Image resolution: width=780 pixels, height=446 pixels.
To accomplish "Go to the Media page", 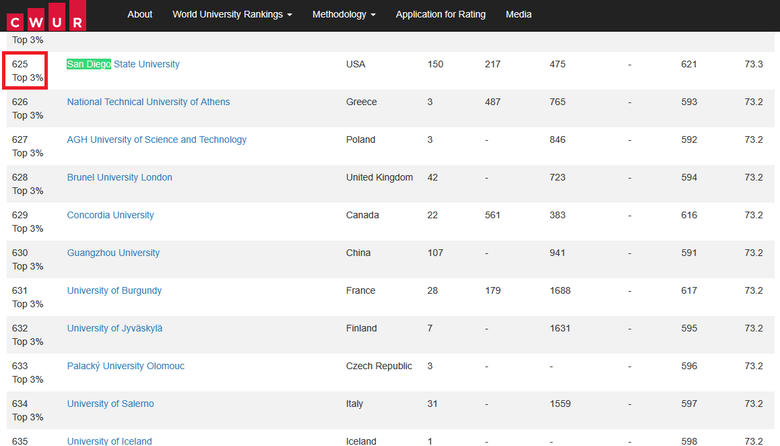I will coord(518,14).
